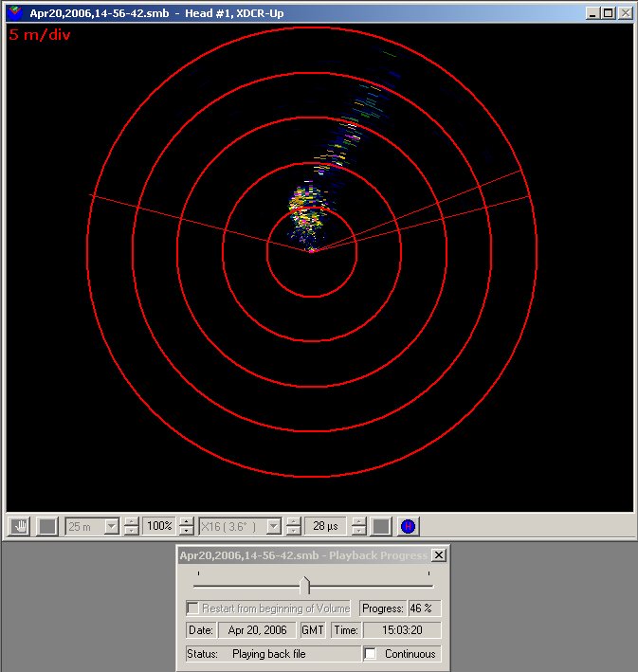The height and width of the screenshot is (672, 638).
Task: Minimize the sonar head window
Action: tap(592, 13)
